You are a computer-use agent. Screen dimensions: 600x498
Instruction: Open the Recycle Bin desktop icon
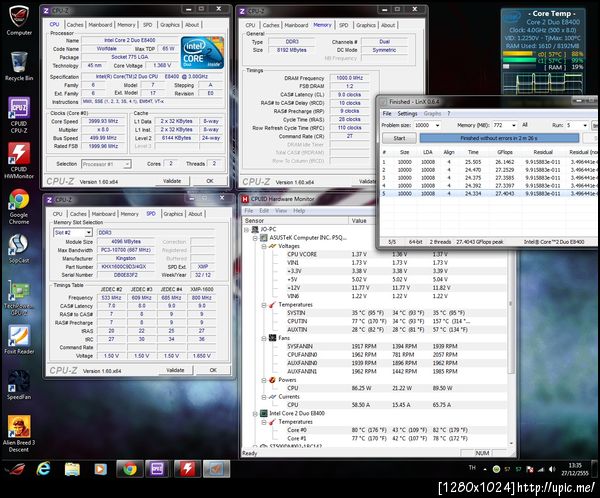pos(19,66)
